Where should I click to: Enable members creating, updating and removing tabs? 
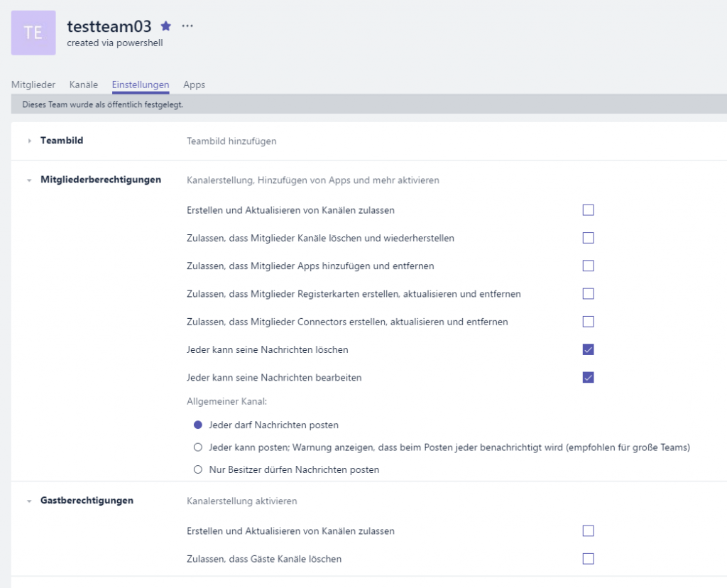[588, 293]
